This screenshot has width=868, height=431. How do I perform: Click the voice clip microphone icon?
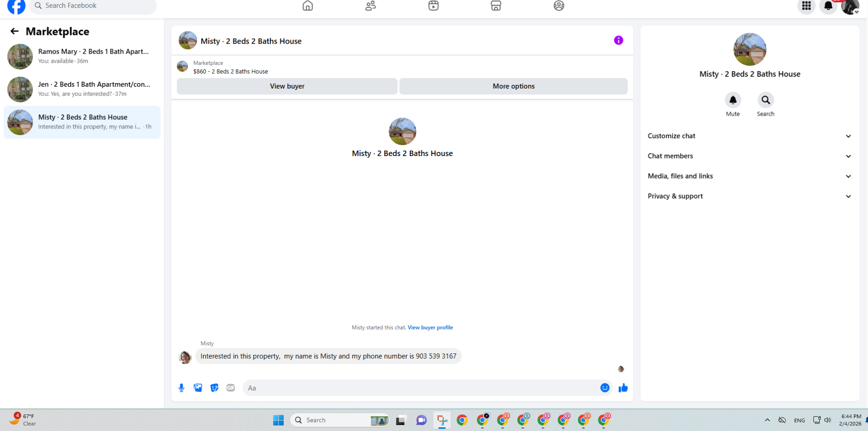pos(181,388)
